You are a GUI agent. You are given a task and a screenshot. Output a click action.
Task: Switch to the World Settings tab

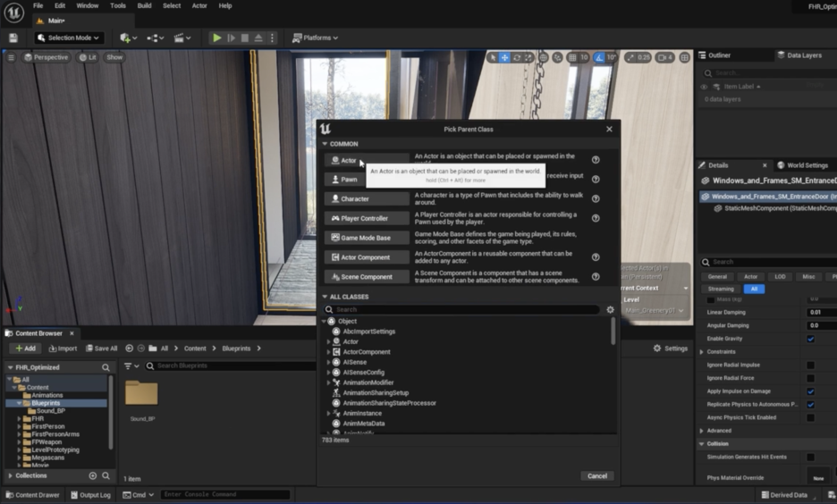(803, 165)
